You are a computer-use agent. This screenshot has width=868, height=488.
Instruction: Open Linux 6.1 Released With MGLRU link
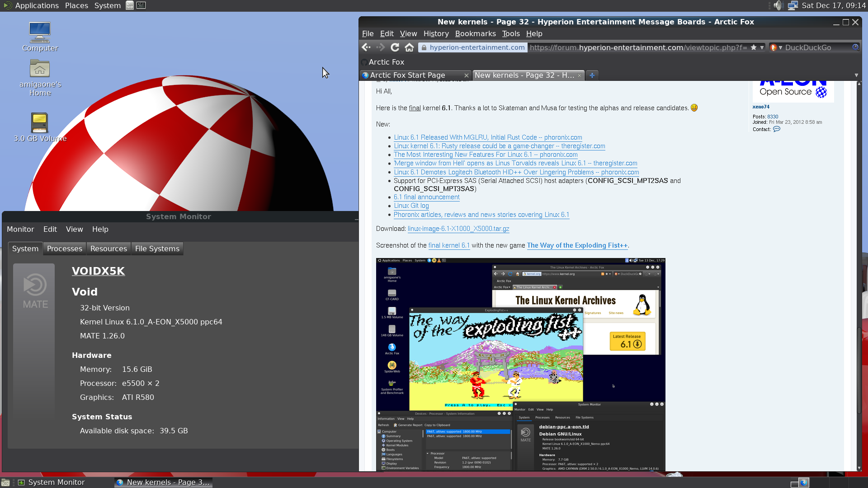[x=488, y=137]
